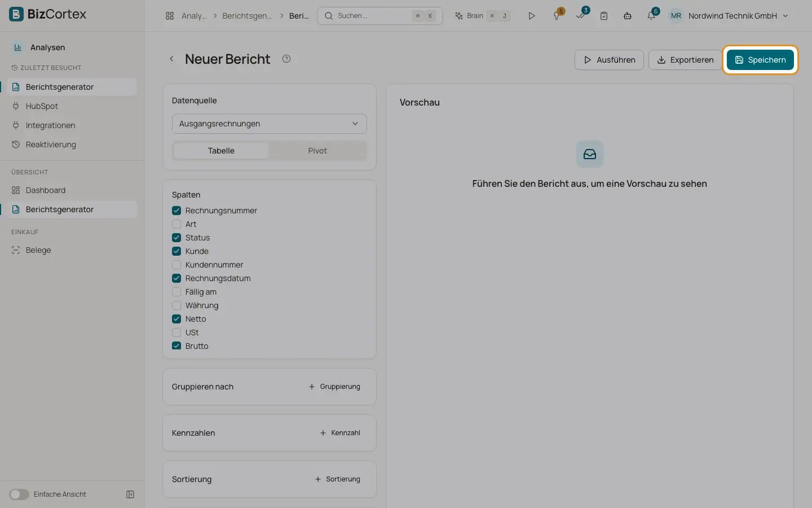Select the Tabelle tab

click(221, 151)
